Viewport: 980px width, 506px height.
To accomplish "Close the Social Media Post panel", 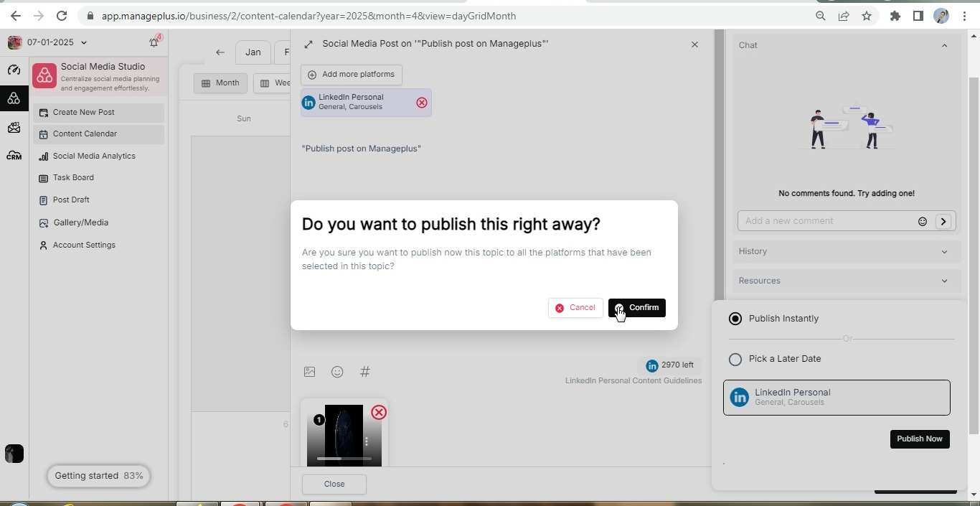I will pos(694,44).
